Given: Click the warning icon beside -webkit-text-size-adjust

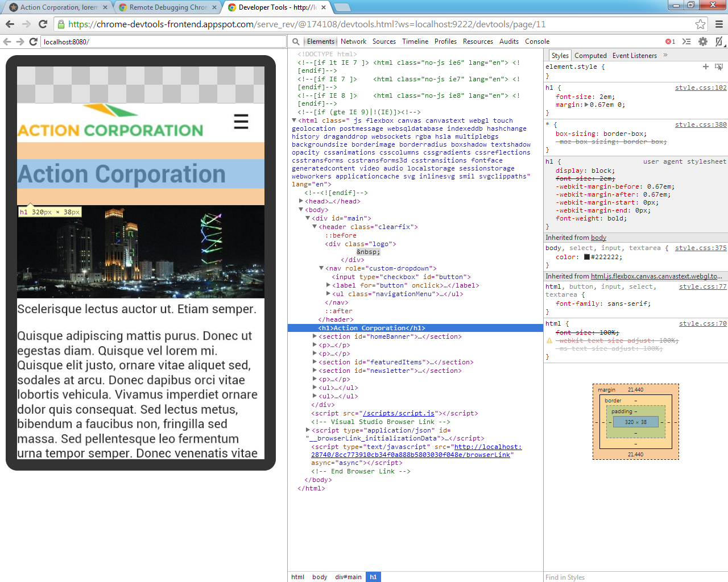Looking at the screenshot, I should click(549, 340).
